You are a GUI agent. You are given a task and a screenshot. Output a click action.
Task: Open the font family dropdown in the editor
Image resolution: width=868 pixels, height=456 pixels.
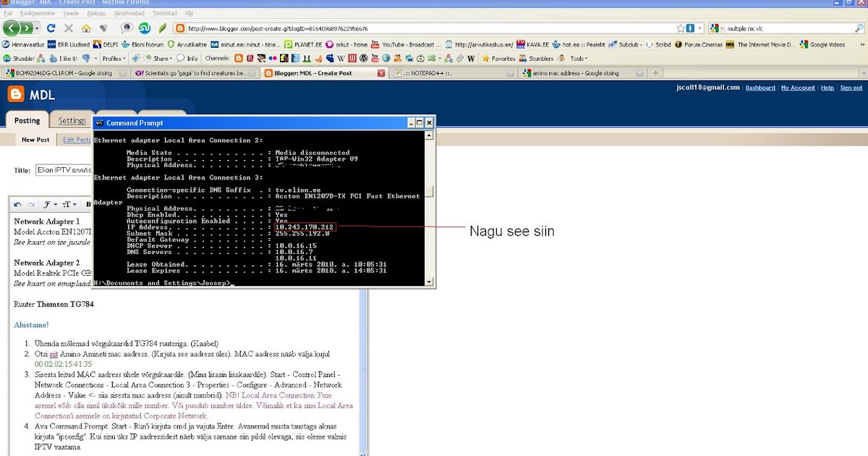click(x=50, y=205)
